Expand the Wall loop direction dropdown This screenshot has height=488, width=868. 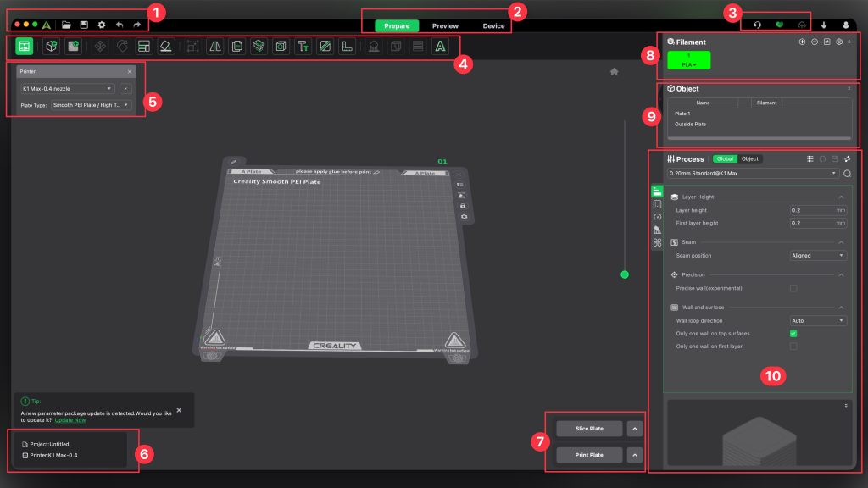click(817, 321)
